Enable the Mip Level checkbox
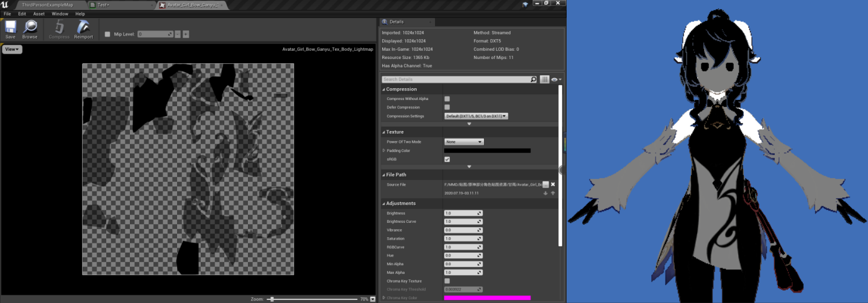This screenshot has height=303, width=868. tap(107, 34)
